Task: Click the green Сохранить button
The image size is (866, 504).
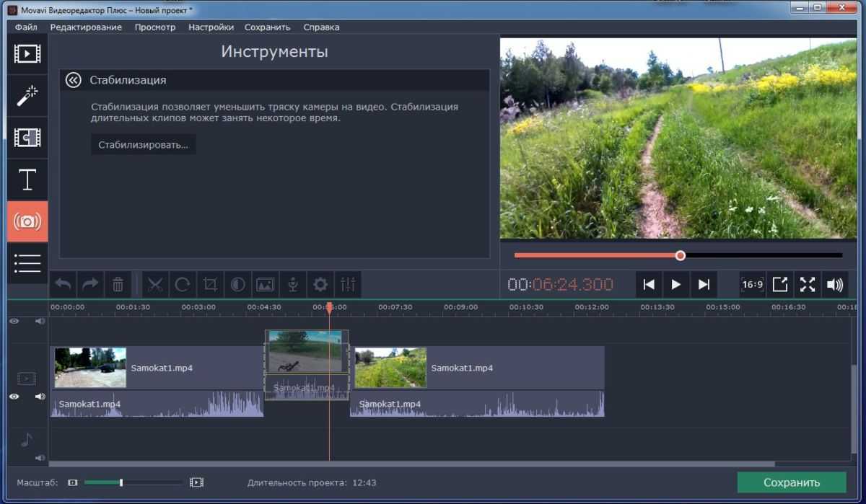Action: pyautogui.click(x=792, y=482)
